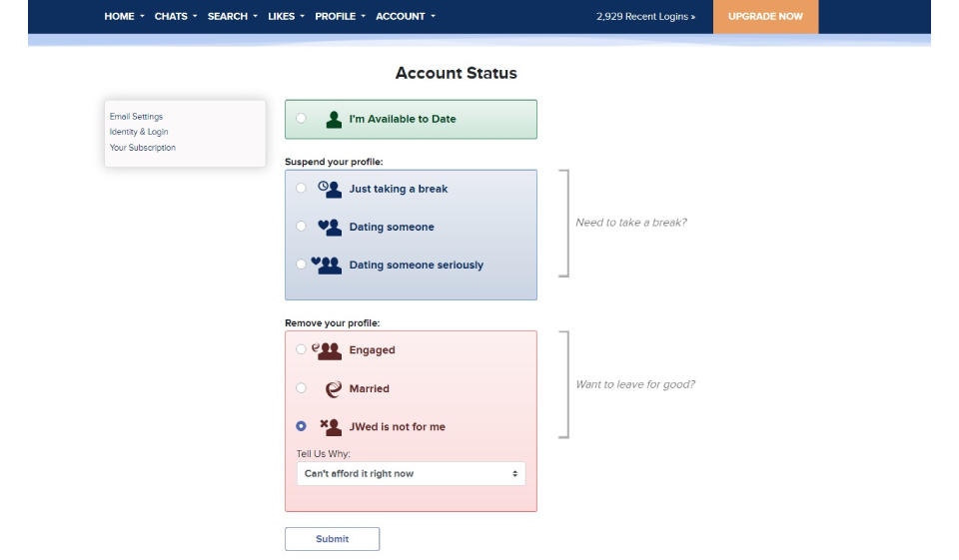Open the CHATS navigation menu

[x=176, y=17]
